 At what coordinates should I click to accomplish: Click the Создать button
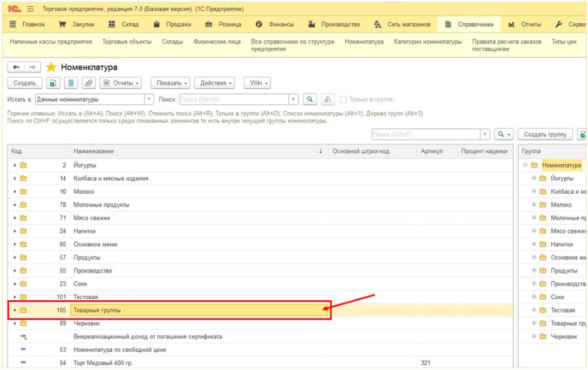[24, 83]
